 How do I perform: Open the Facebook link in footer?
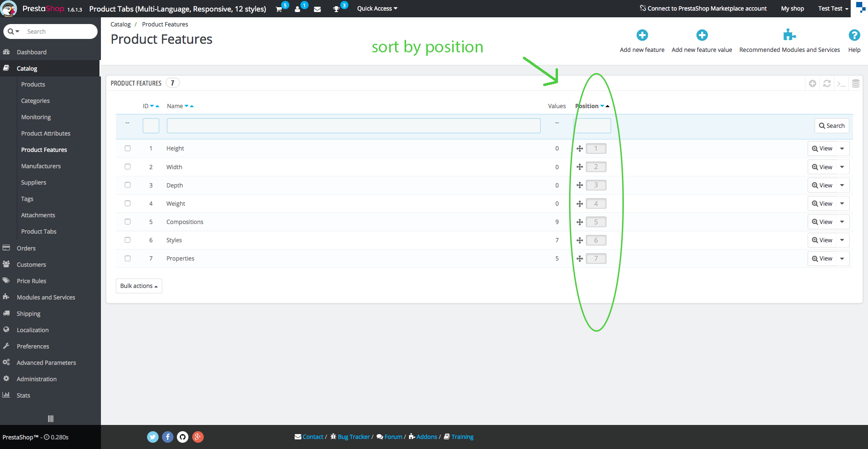pos(168,437)
